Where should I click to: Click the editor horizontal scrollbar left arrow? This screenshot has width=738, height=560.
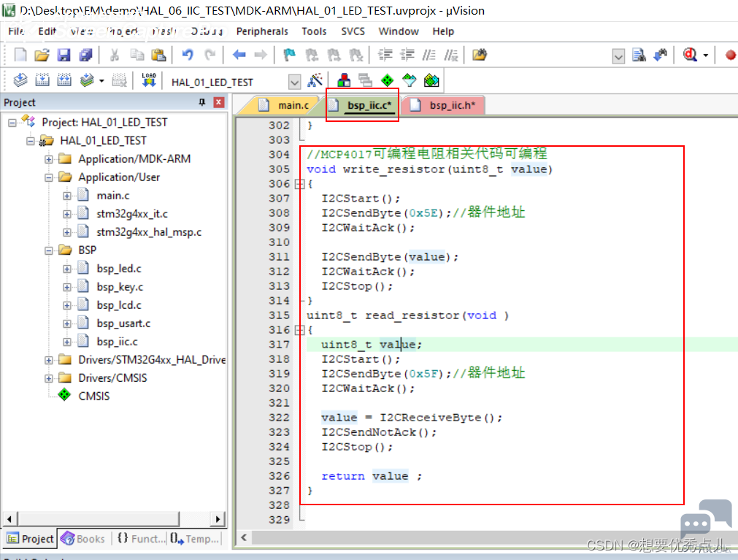click(x=244, y=538)
